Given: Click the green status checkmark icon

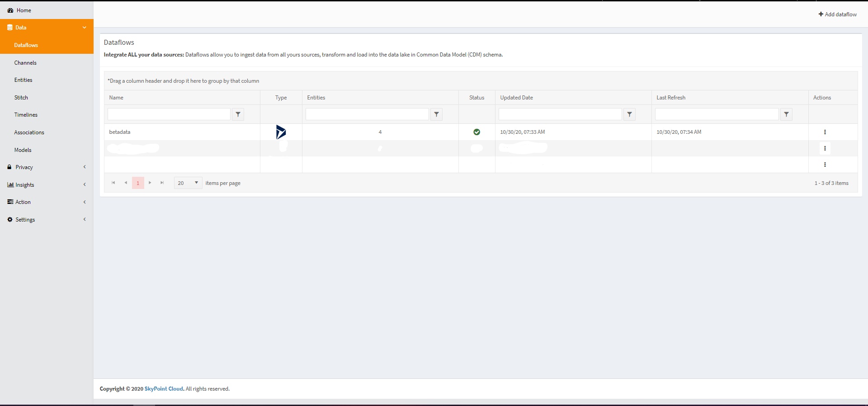Looking at the screenshot, I should click(x=476, y=132).
